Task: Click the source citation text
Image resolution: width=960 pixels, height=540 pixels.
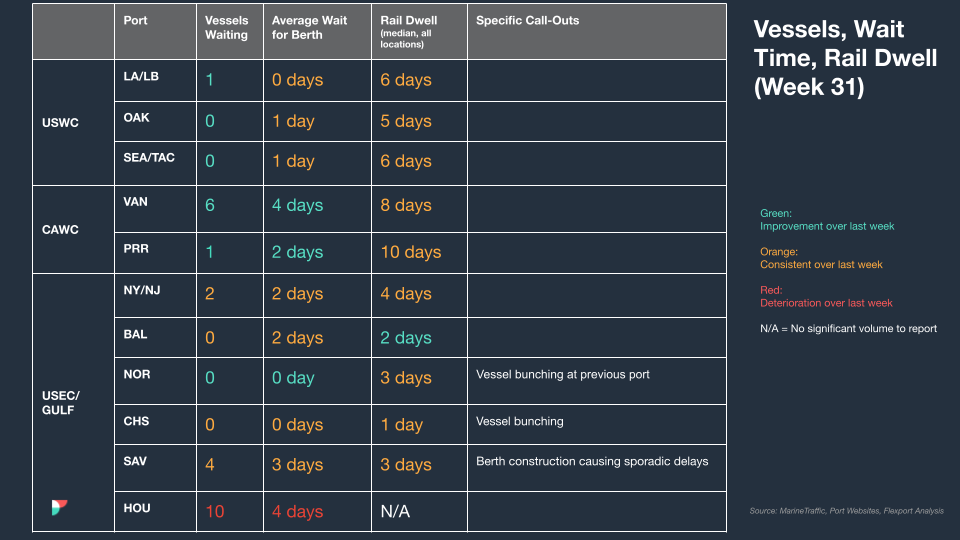Action: 846,511
